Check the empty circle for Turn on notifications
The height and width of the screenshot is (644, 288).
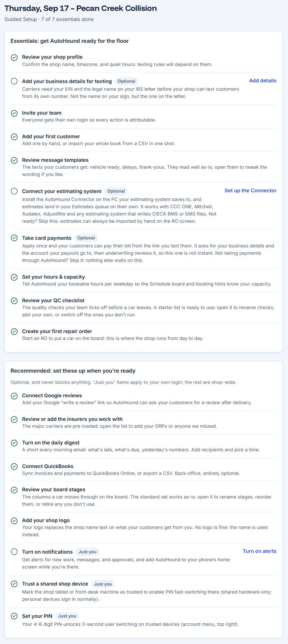tap(14, 552)
